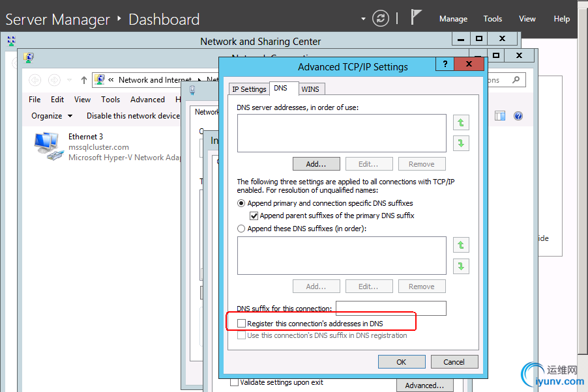The width and height of the screenshot is (588, 392).
Task: Open File menu in Network Connections window
Action: point(35,100)
